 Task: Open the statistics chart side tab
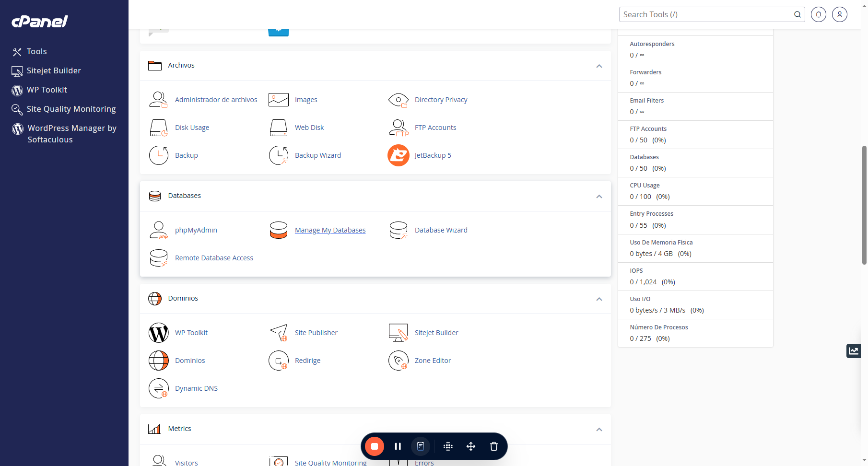[854, 351]
